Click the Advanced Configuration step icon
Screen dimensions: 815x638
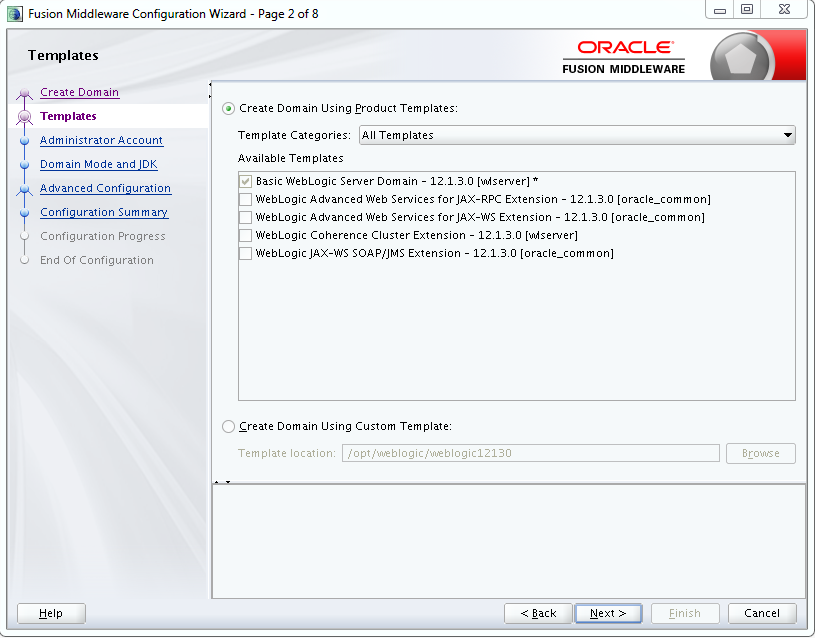pos(25,188)
